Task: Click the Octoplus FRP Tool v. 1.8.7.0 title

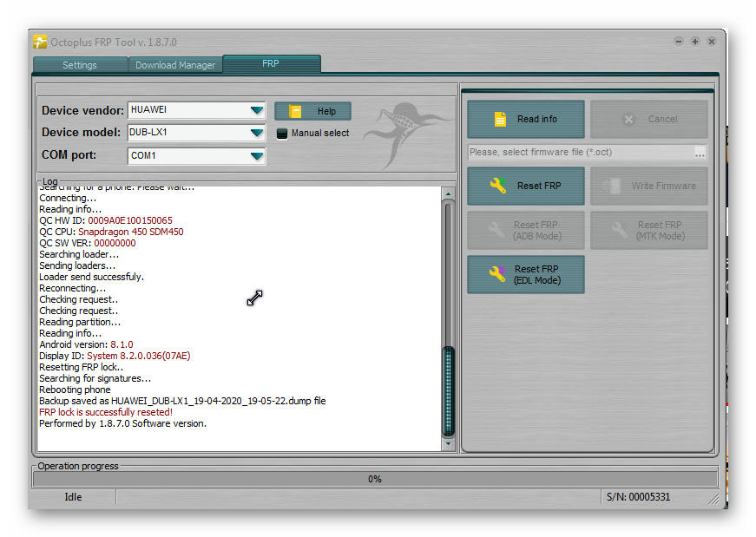Action: point(114,43)
